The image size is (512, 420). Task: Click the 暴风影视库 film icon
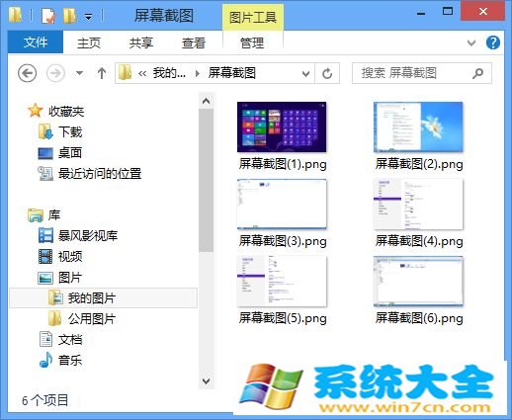point(45,235)
